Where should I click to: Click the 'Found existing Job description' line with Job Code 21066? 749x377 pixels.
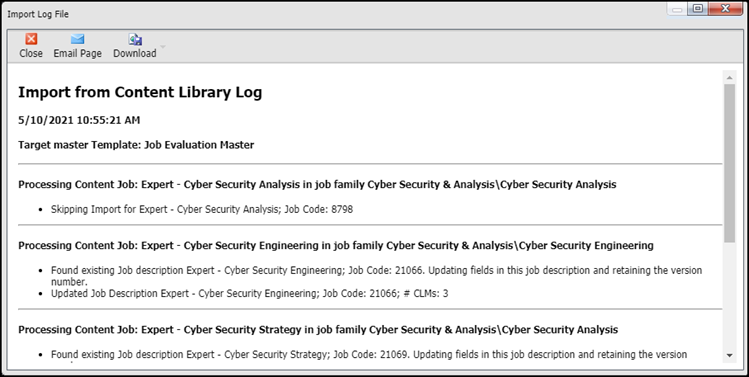click(x=376, y=276)
